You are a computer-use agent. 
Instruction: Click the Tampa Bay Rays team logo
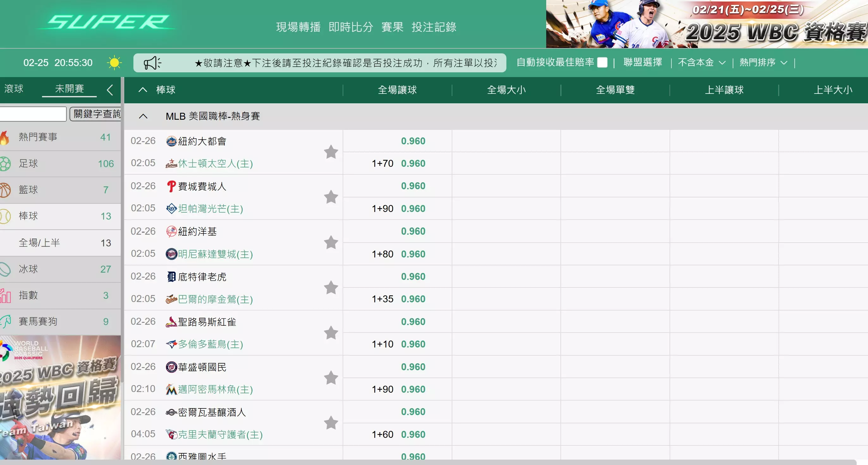[172, 209]
